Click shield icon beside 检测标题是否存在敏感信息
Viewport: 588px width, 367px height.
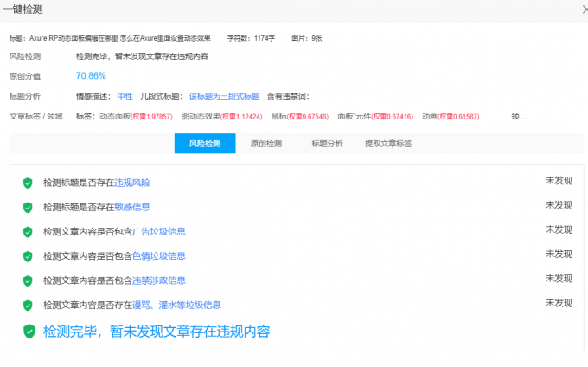click(28, 208)
